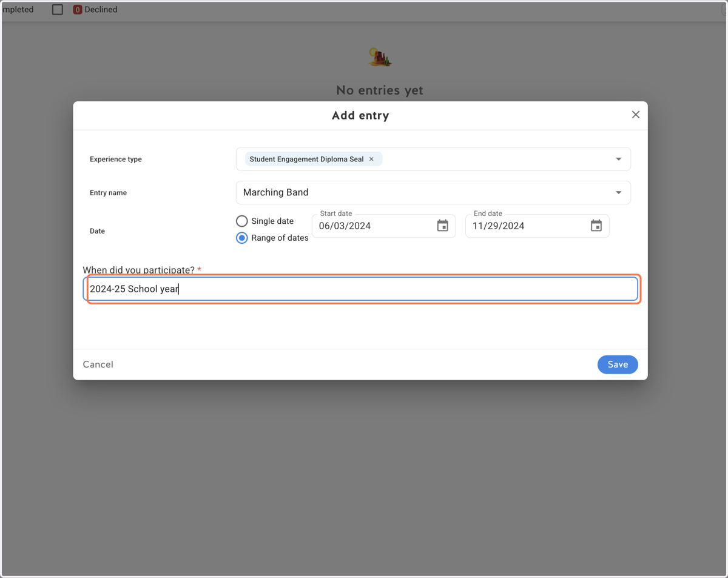Open the End date calendar picker
Viewport: 728px width, 578px height.
pos(596,226)
